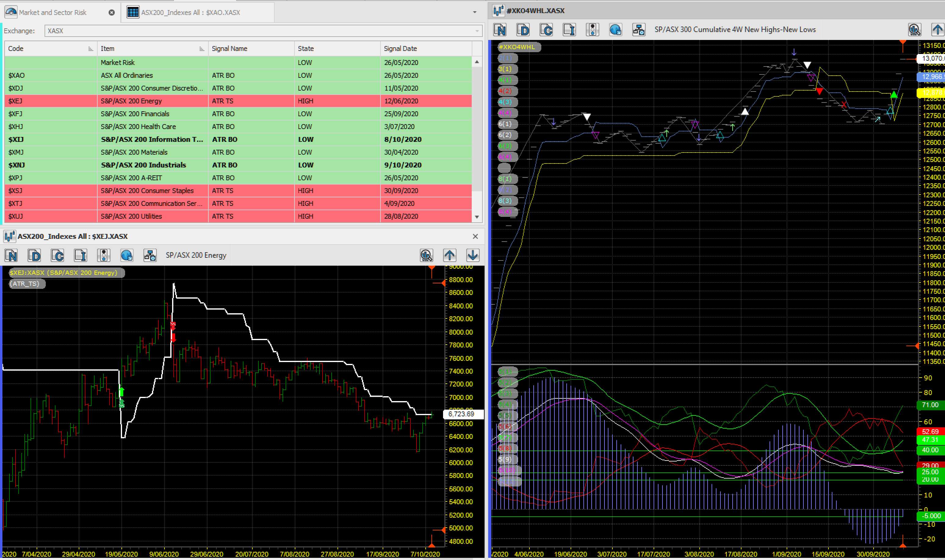Image resolution: width=945 pixels, height=560 pixels.
Task: Click the network settings icon in the #XKO4WHL toolbar
Action: pos(639,30)
